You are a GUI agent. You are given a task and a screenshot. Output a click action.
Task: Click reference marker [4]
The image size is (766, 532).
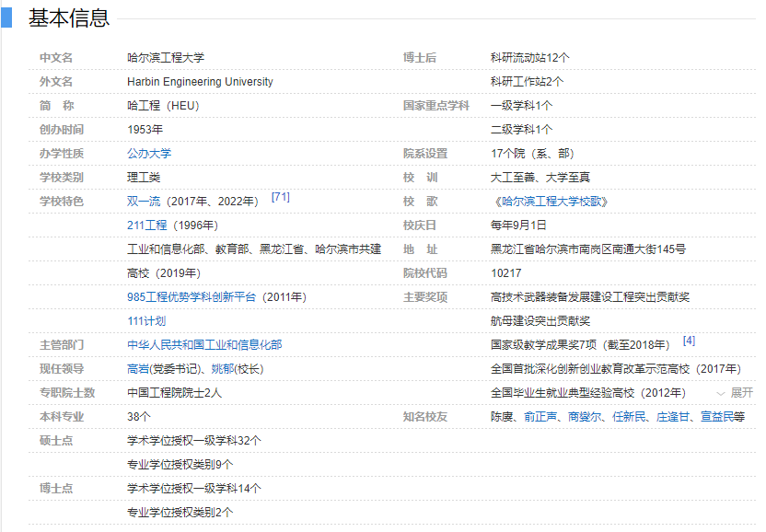coord(689,341)
